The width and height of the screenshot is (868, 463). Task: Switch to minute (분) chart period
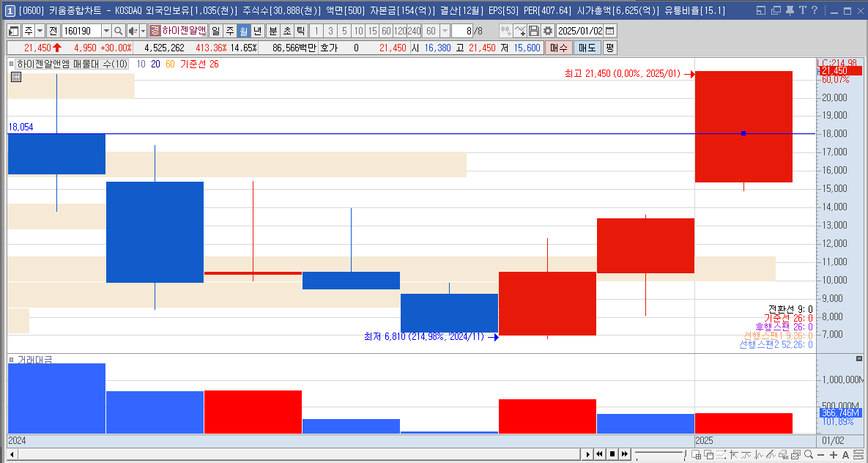[272, 31]
